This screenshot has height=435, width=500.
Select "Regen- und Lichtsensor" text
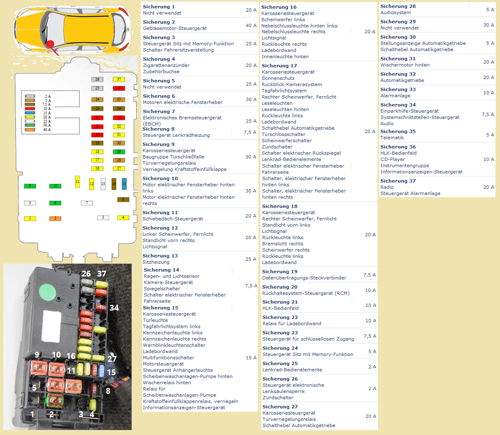pos(172,276)
